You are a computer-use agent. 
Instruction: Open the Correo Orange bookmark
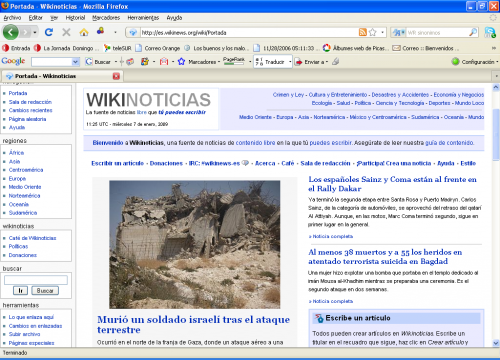[158, 48]
